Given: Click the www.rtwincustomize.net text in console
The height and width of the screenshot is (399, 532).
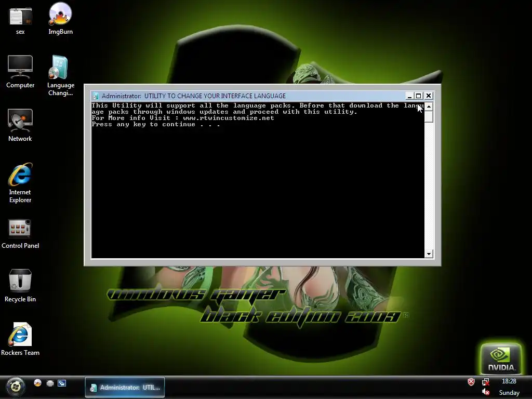Looking at the screenshot, I should coord(229,118).
